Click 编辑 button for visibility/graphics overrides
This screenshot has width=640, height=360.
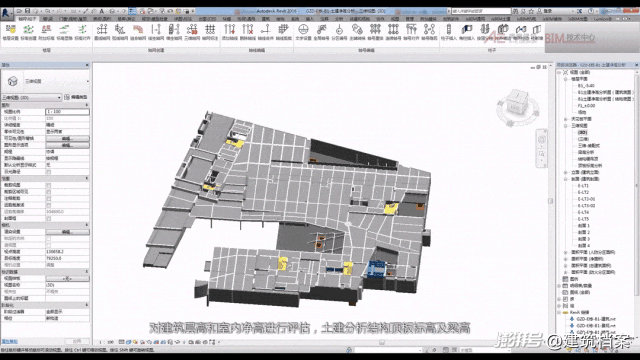[67, 138]
